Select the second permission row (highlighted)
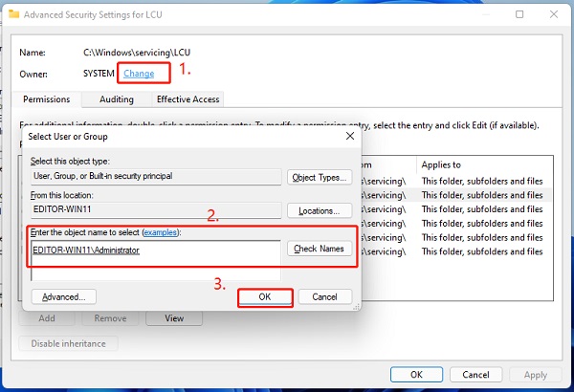574x392 pixels. click(455, 195)
